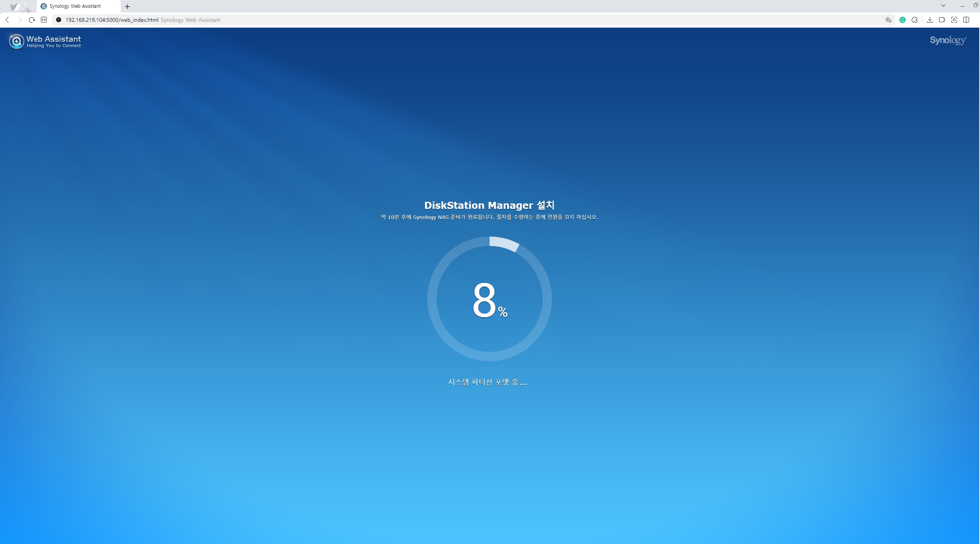This screenshot has height=544, width=980.
Task: Toggle the split view side panel
Action: click(966, 20)
